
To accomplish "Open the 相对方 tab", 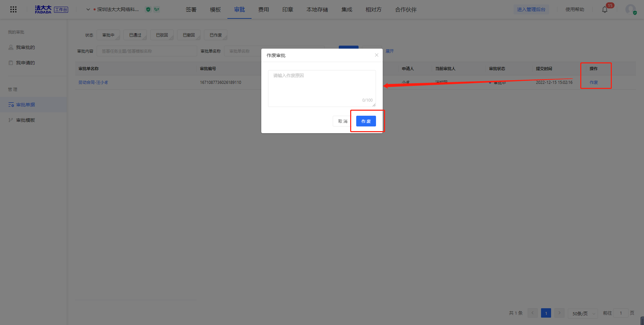I will coord(374,9).
